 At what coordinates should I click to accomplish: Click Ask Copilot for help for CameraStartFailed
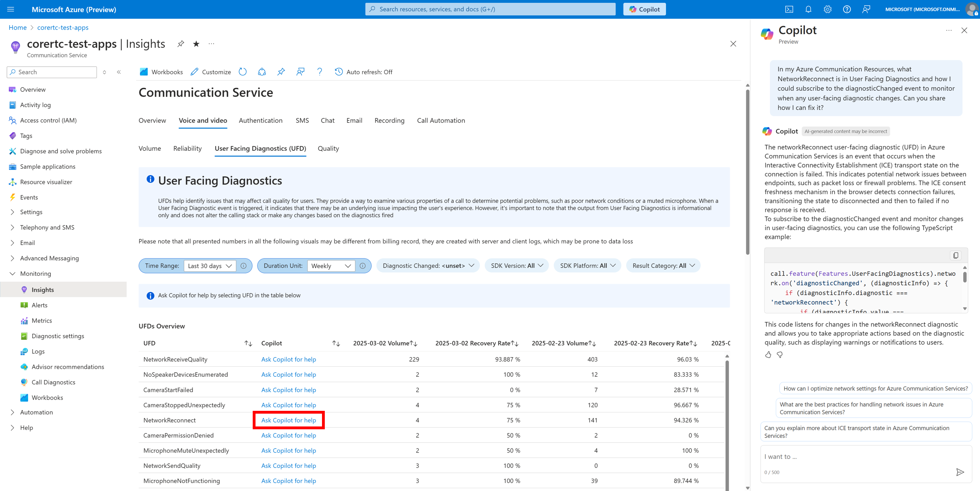click(x=288, y=390)
